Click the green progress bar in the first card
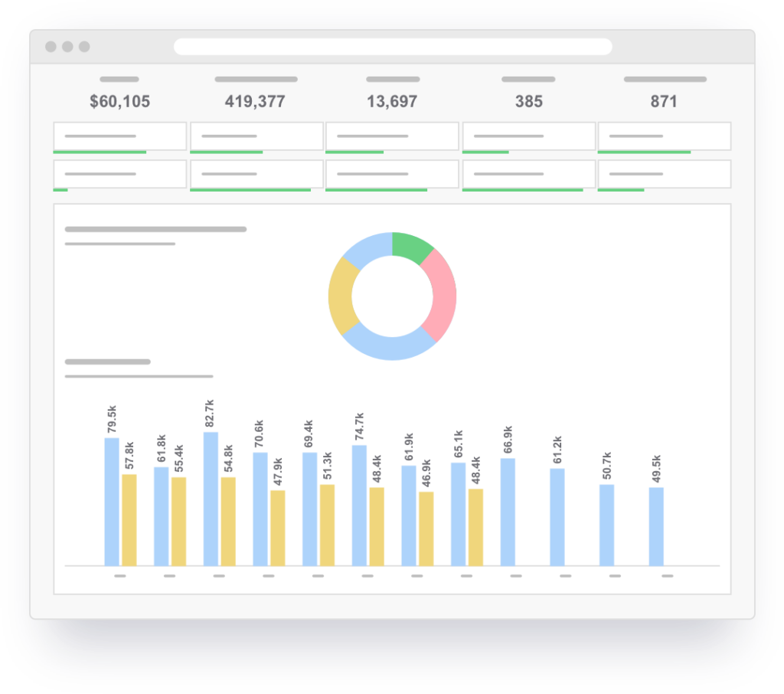This screenshot has width=784, height=694. pyautogui.click(x=100, y=150)
